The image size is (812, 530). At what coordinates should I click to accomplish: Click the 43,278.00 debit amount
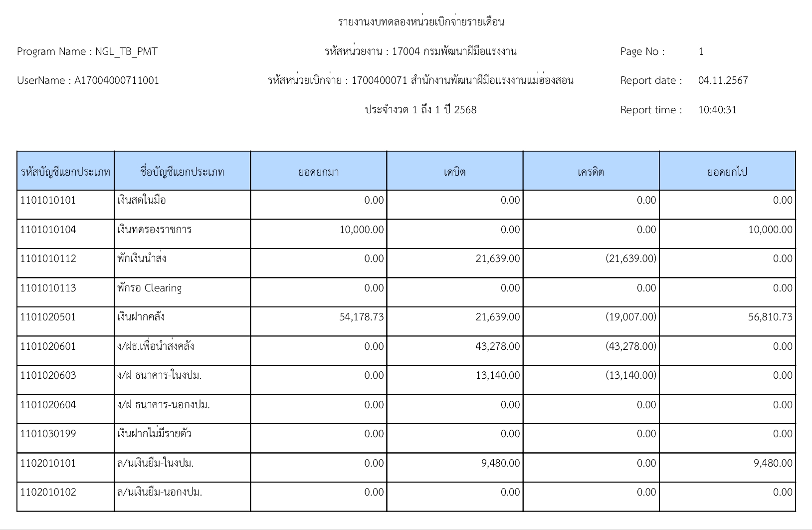[497, 346]
